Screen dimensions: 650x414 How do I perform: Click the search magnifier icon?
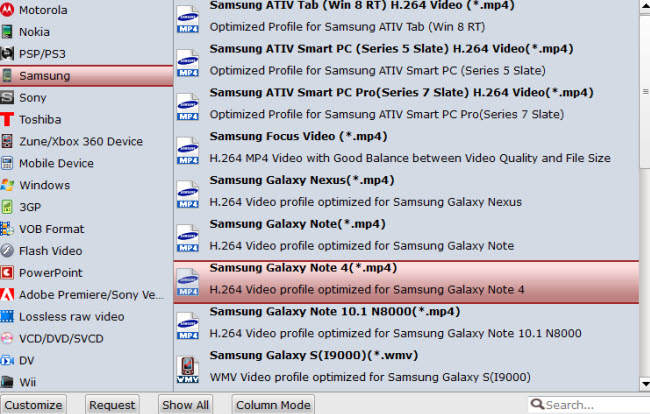tap(537, 404)
